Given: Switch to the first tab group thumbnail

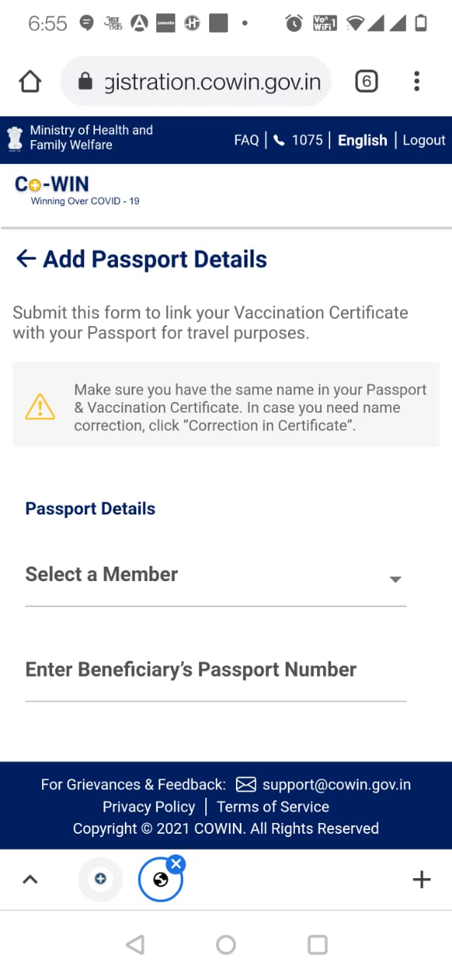Looking at the screenshot, I should (x=100, y=879).
